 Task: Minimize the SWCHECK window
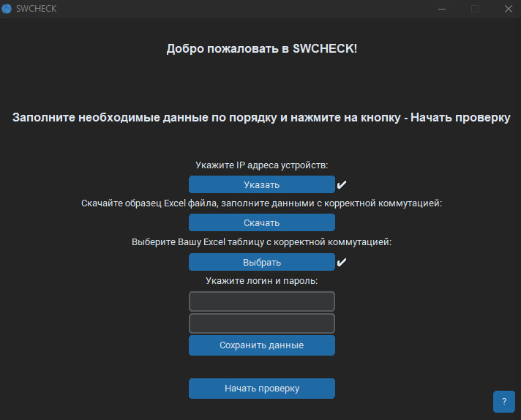pyautogui.click(x=441, y=9)
